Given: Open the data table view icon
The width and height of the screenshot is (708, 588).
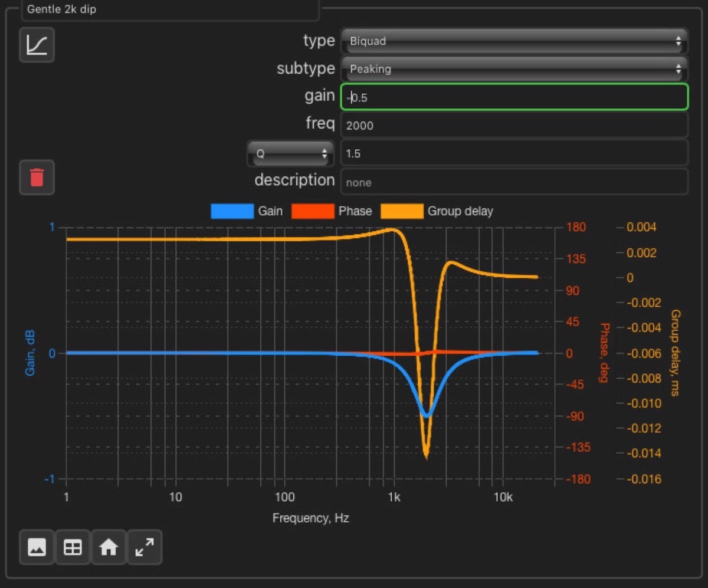Looking at the screenshot, I should [x=73, y=547].
